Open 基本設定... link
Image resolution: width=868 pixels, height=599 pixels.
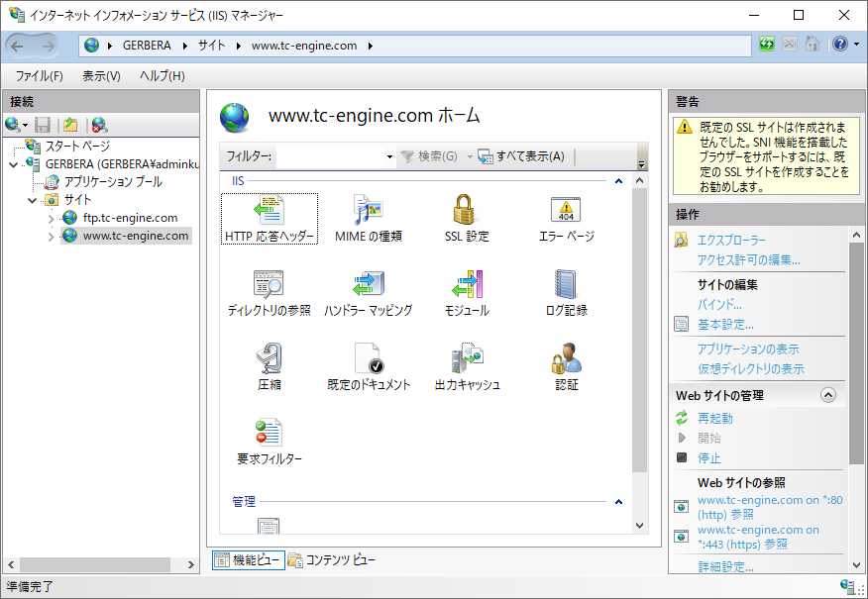(725, 324)
